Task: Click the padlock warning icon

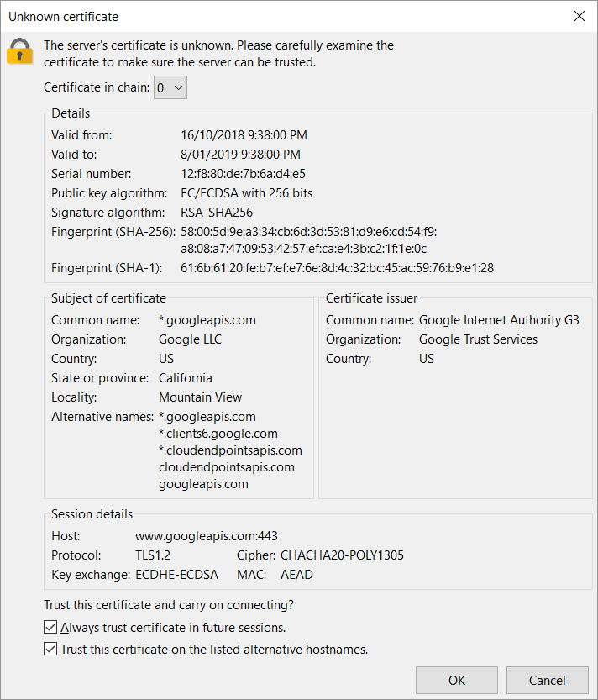Action: pos(19,51)
